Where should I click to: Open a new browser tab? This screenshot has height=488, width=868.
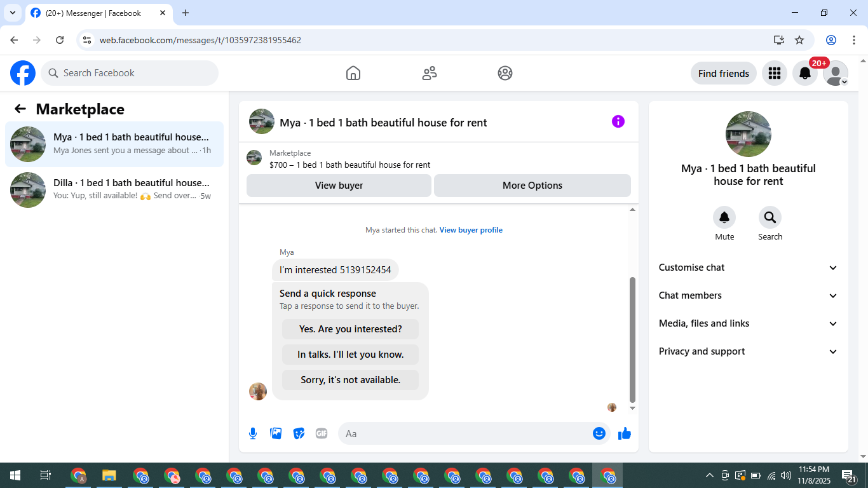click(x=186, y=13)
